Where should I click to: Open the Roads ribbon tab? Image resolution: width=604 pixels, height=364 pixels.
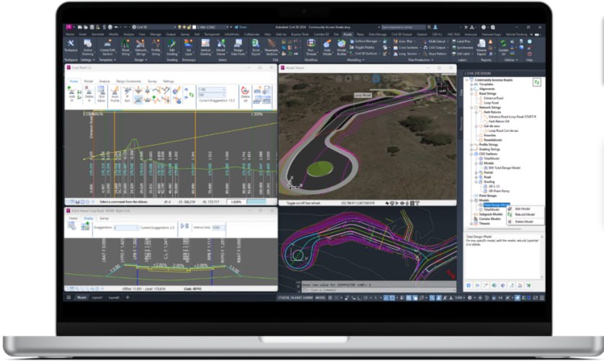[347, 35]
